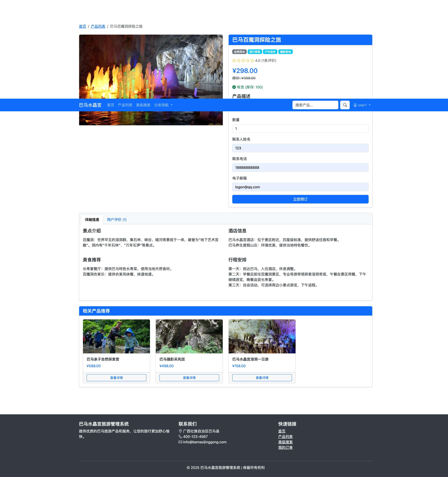Click the 产品列表 breadcrumb link
The height and width of the screenshot is (477, 448).
click(98, 26)
